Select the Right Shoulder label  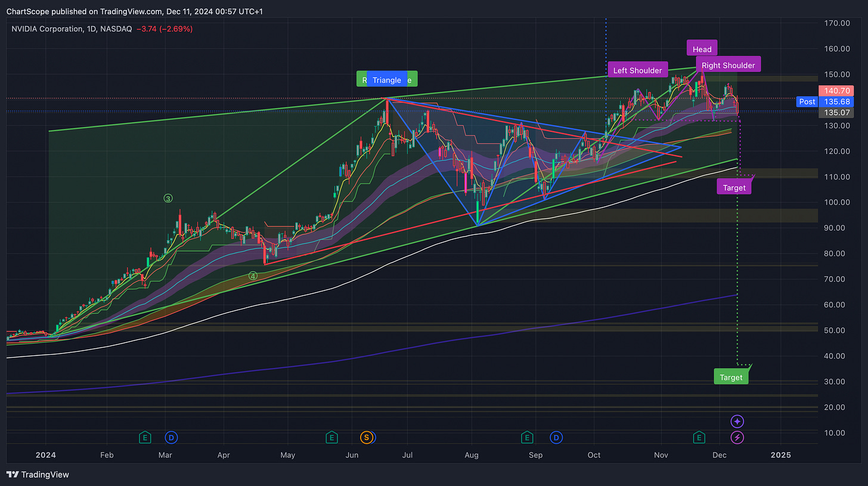(728, 66)
